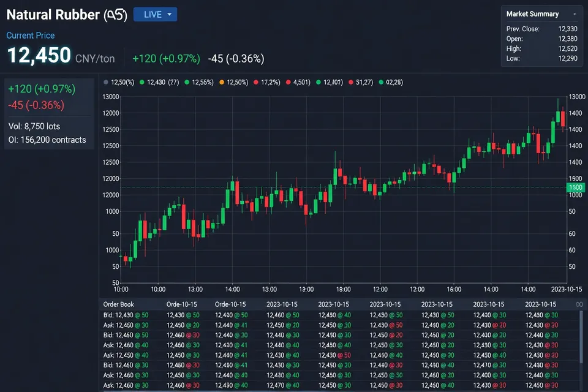Click the 1600 label on right price axis

(x=575, y=179)
